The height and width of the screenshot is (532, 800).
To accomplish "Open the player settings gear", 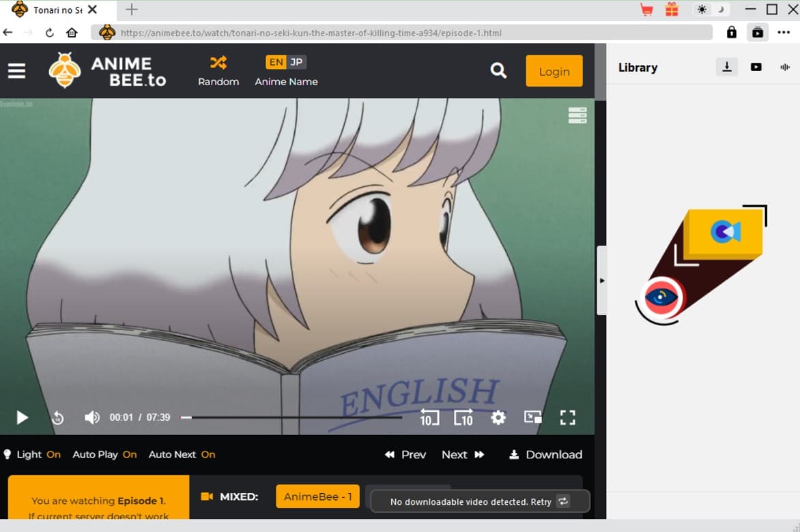I will (498, 417).
